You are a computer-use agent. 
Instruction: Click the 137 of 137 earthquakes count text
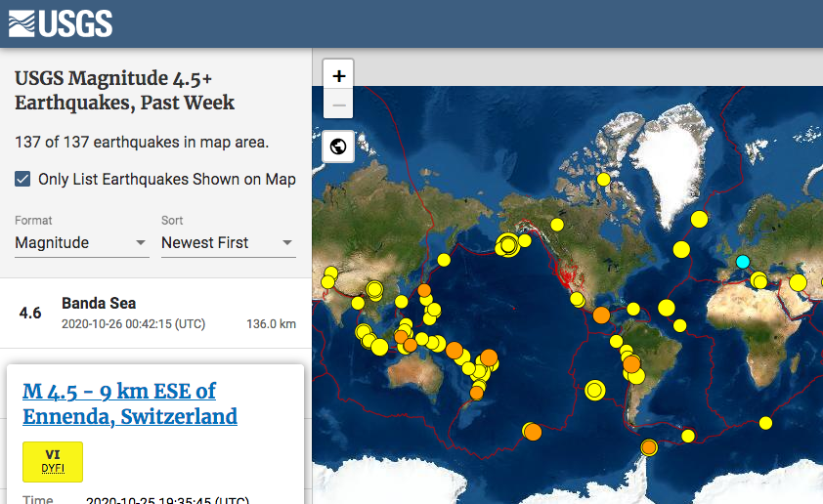[x=142, y=143]
